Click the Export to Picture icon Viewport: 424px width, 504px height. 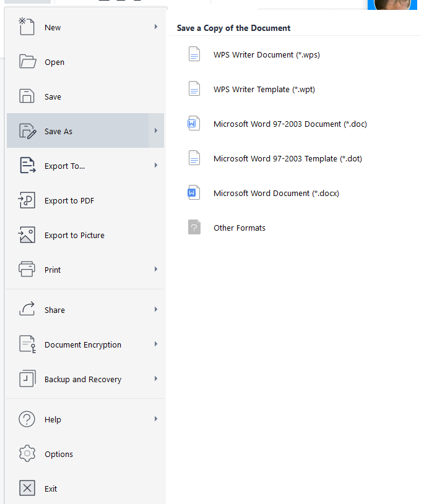click(27, 235)
